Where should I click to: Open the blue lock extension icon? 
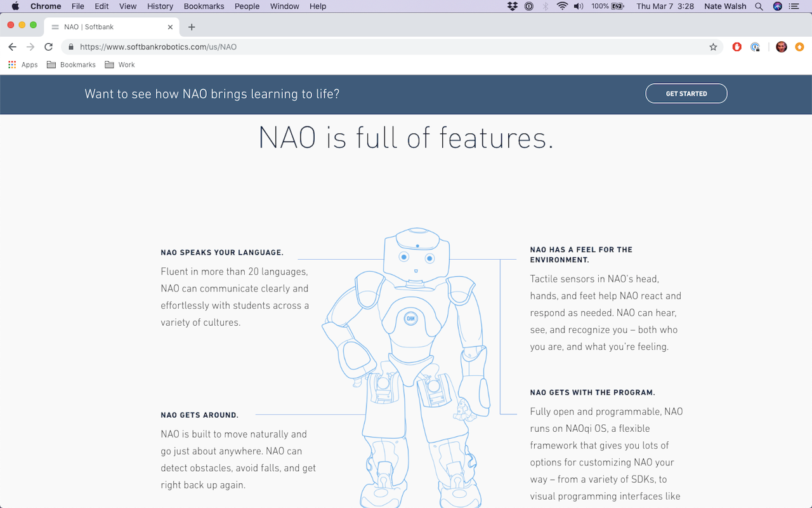(755, 47)
